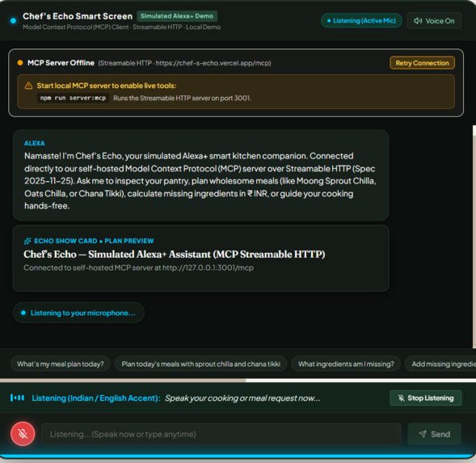Click the "Listening to your microphone…" indicator
Screen dimensions: 476x463
78,313
